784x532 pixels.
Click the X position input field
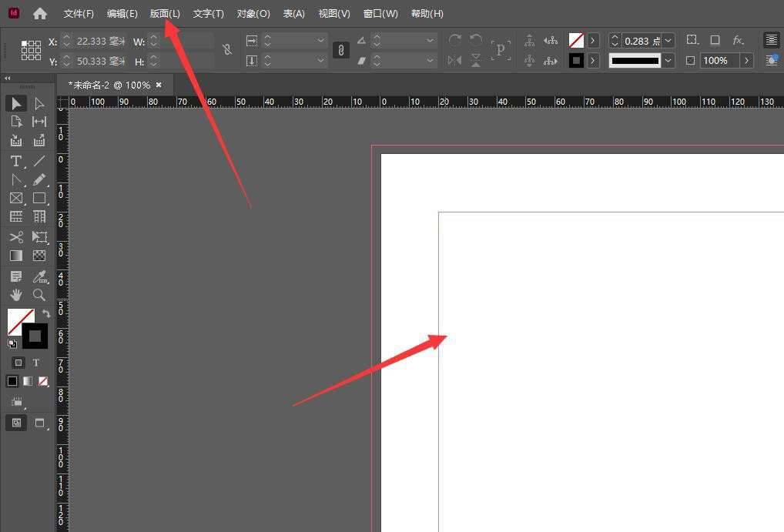(100, 41)
